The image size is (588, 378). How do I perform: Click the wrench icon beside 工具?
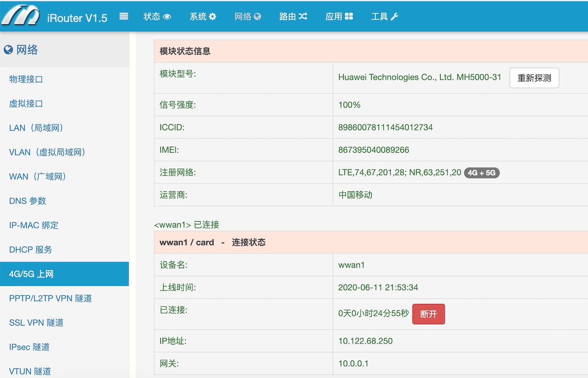click(x=394, y=17)
